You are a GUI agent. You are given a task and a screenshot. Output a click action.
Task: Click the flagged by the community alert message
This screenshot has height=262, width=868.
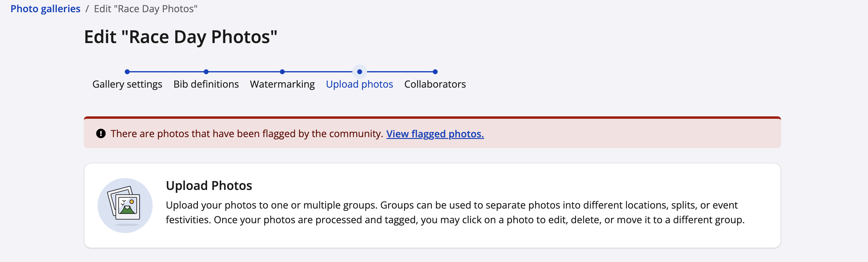(247, 133)
